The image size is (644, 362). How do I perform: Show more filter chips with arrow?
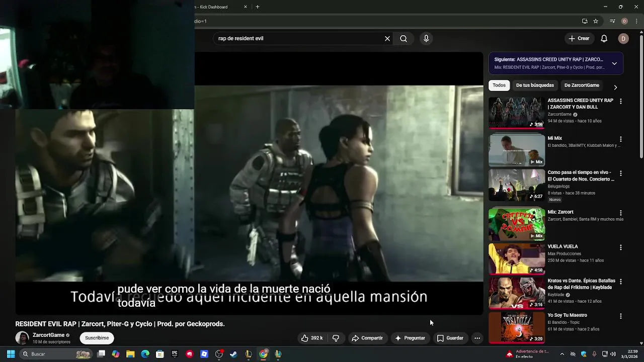[615, 87]
